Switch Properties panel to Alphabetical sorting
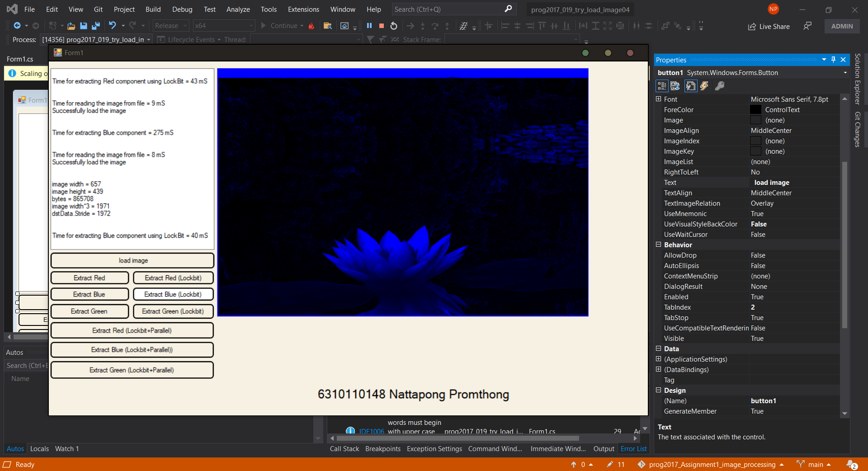Screen dimensions: 868x471 [675, 86]
